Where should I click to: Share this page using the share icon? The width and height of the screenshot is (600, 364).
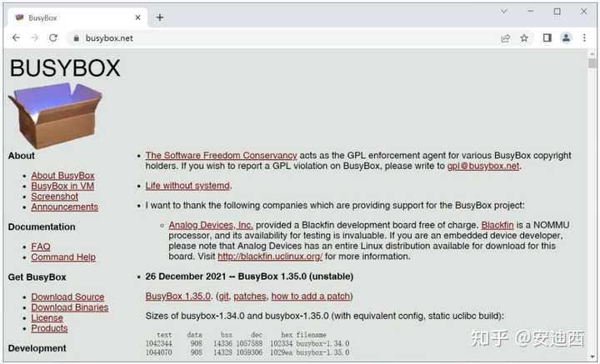506,37
